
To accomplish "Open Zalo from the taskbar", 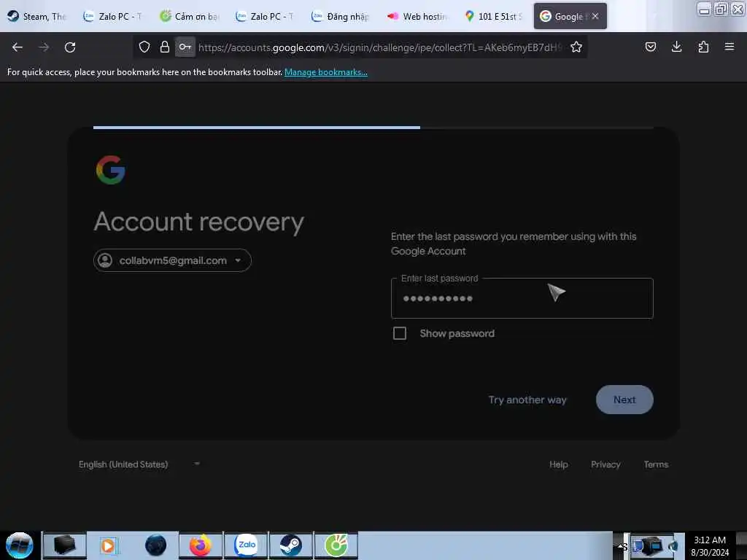I will point(247,545).
